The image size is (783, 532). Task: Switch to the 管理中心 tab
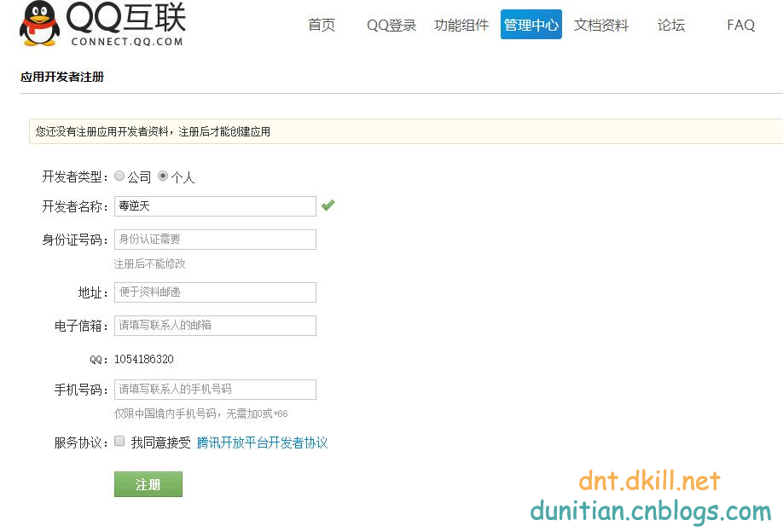pos(531,25)
